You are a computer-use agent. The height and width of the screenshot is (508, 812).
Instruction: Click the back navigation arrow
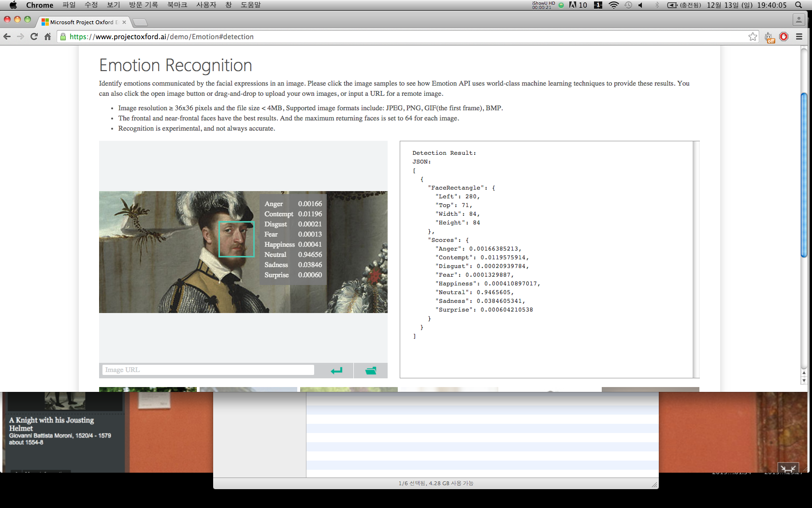[7, 37]
